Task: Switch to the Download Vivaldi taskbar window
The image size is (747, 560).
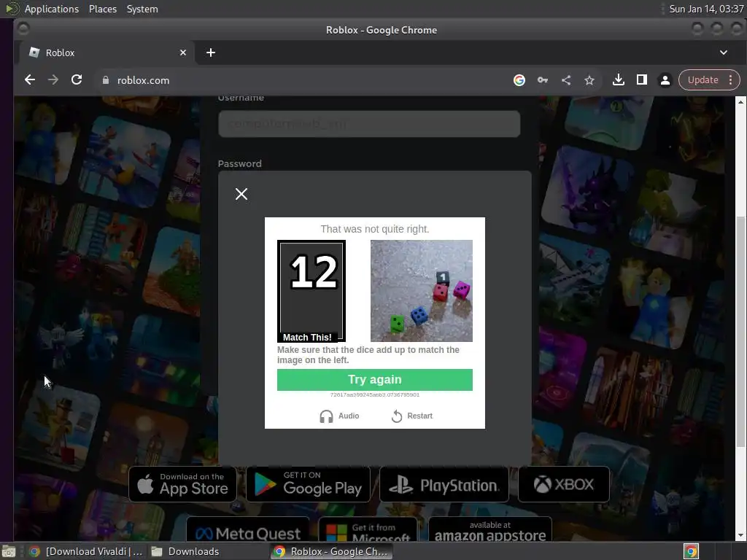Action: pyautogui.click(x=86, y=551)
